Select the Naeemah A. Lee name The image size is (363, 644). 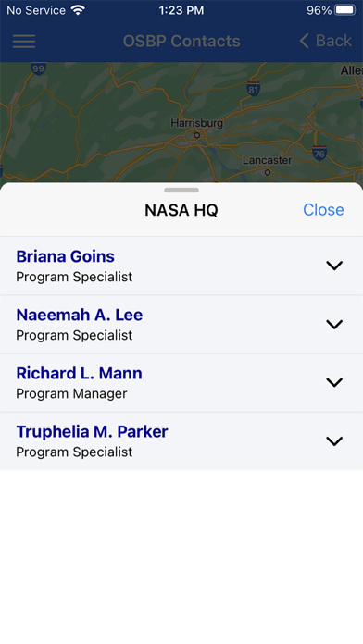tap(80, 315)
